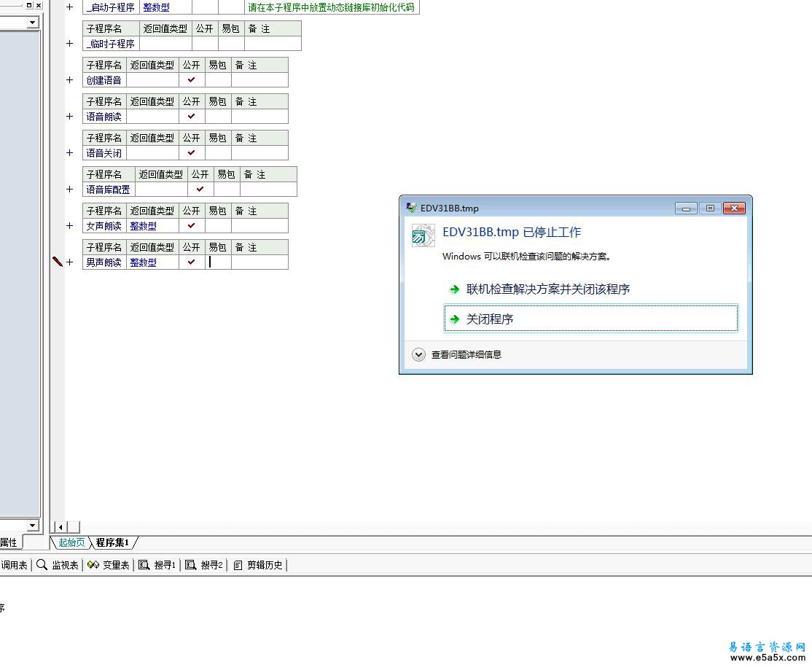Switch to the 程序集1 tab
The width and height of the screenshot is (812, 667).
[x=112, y=542]
